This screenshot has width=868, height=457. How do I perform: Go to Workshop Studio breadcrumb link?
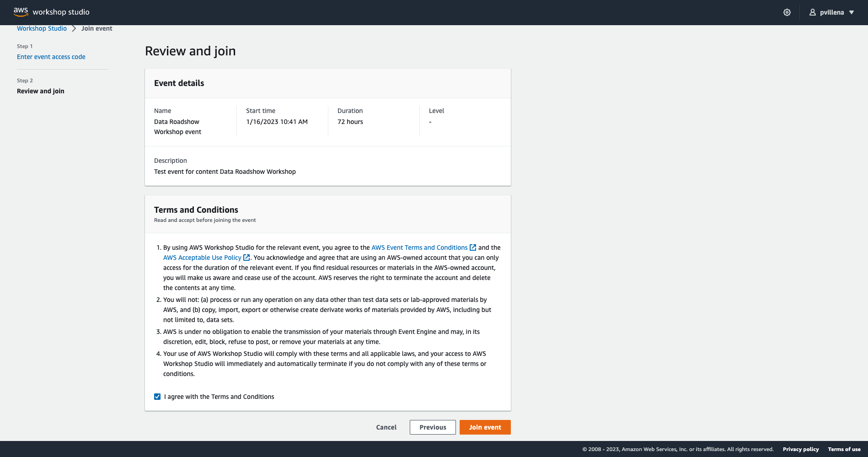pyautogui.click(x=42, y=28)
